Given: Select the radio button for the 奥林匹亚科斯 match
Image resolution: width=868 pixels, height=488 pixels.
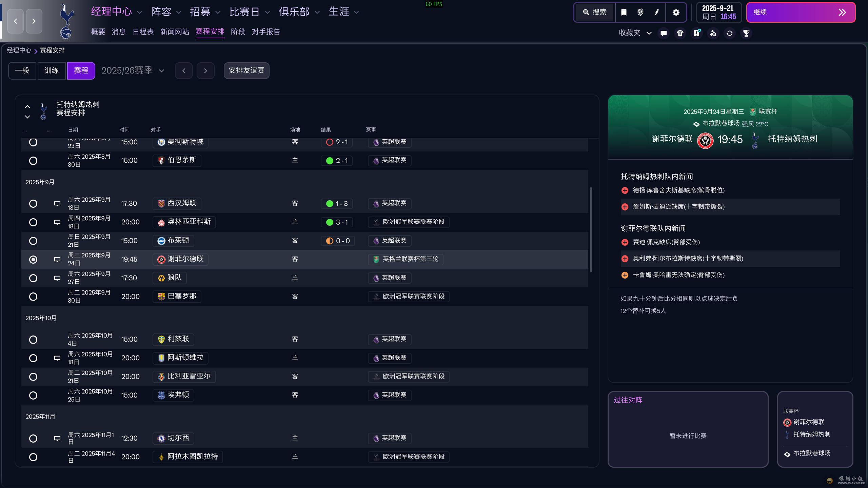Looking at the screenshot, I should [x=33, y=222].
